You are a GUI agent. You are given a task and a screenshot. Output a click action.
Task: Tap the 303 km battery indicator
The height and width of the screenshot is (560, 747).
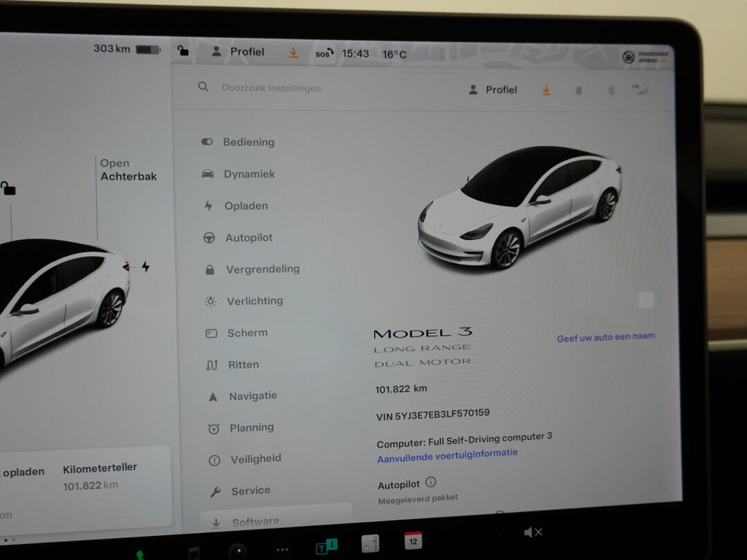(127, 48)
